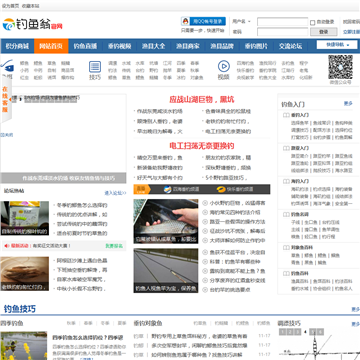Click circle bullet before 小伙野钓巨物

click(x=205, y=203)
